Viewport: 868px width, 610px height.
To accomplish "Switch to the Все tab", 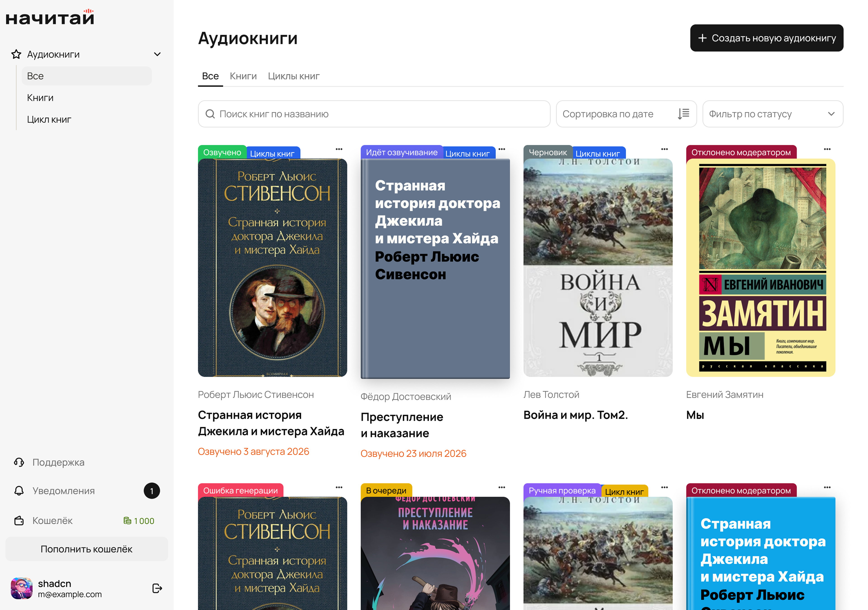I will click(x=210, y=76).
